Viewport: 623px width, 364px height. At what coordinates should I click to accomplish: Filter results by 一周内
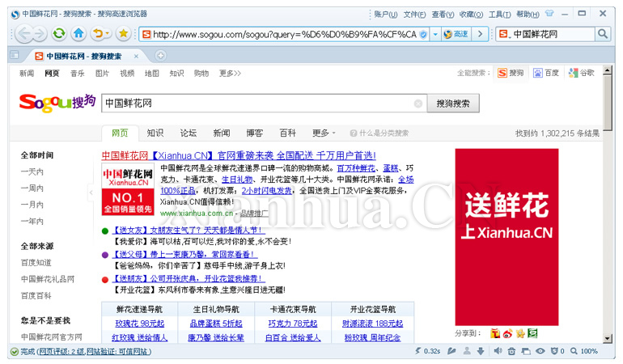tap(32, 188)
